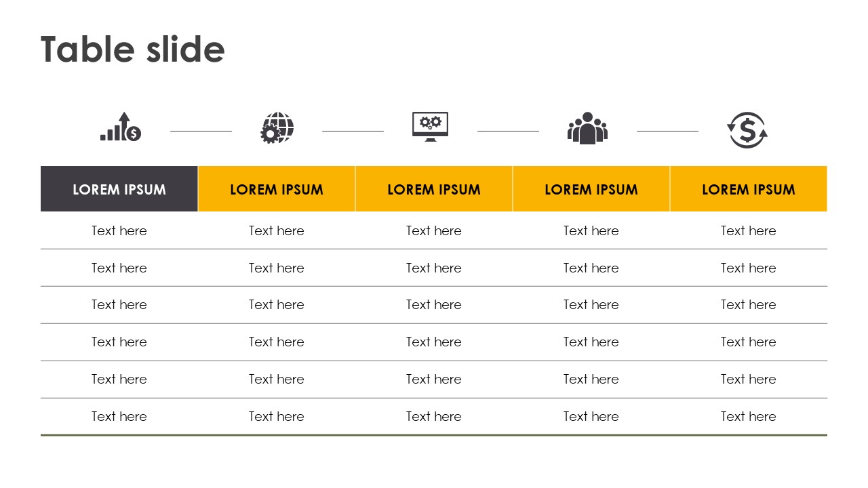Select the group of people icon

[x=587, y=128]
